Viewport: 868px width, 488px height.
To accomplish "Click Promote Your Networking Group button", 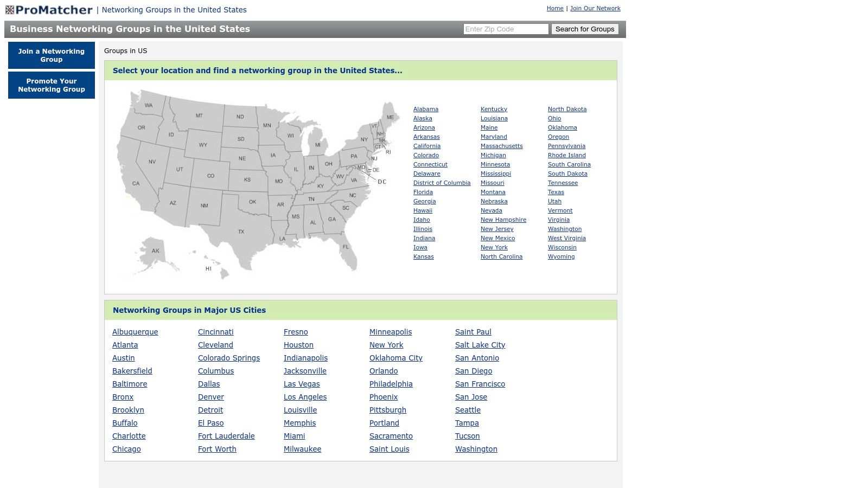I will (x=52, y=85).
